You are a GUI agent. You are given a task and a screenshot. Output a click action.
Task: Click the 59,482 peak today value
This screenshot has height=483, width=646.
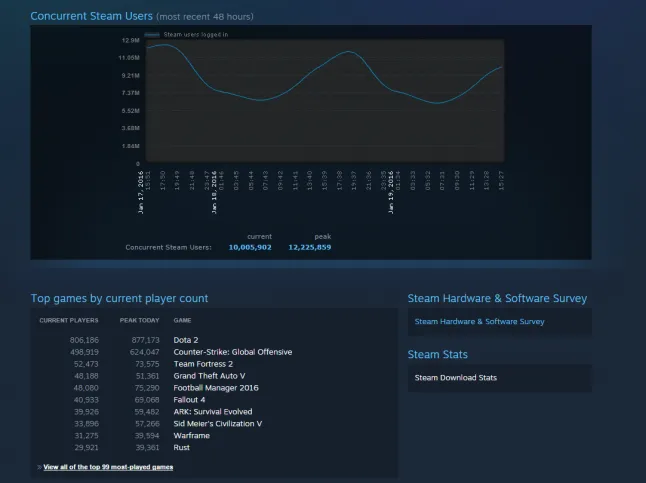(x=147, y=412)
